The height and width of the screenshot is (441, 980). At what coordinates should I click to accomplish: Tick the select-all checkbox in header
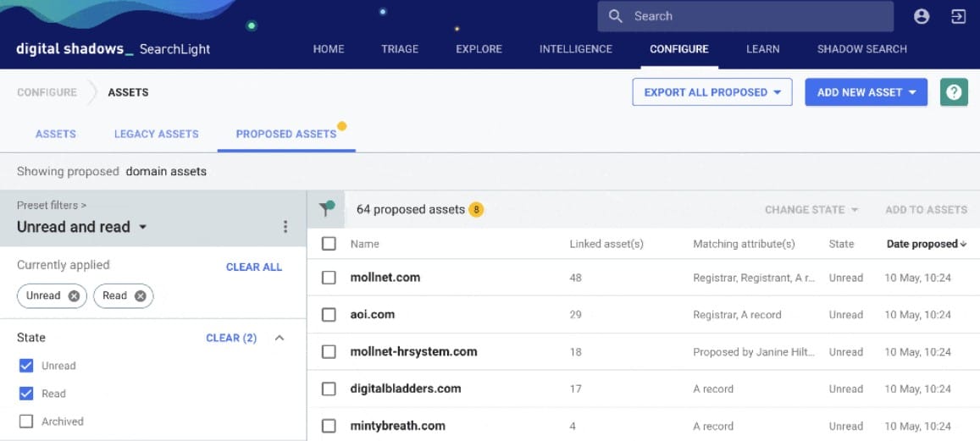tap(329, 244)
